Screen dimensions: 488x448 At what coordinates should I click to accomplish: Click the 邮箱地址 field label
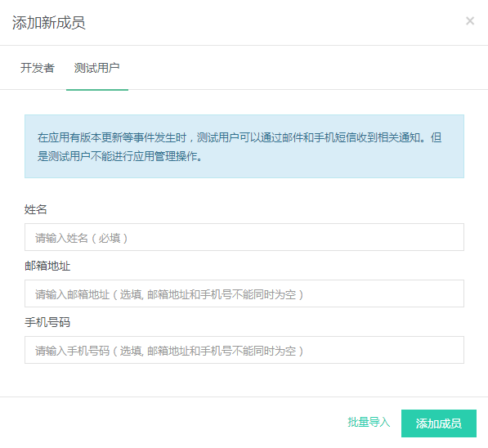[x=47, y=266]
